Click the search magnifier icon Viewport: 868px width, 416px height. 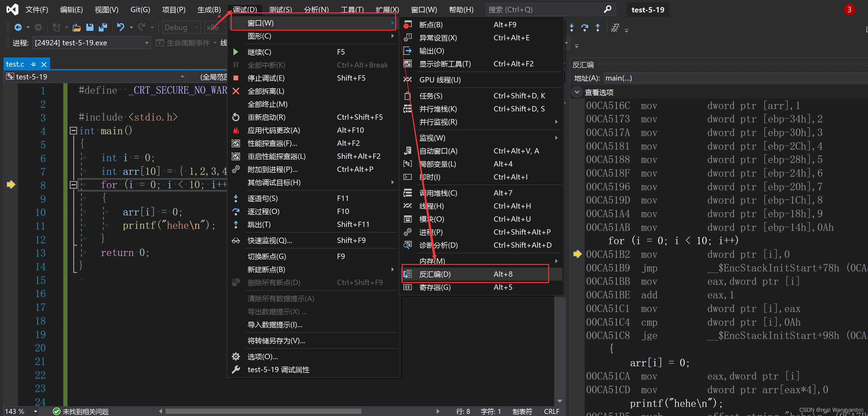pyautogui.click(x=607, y=9)
